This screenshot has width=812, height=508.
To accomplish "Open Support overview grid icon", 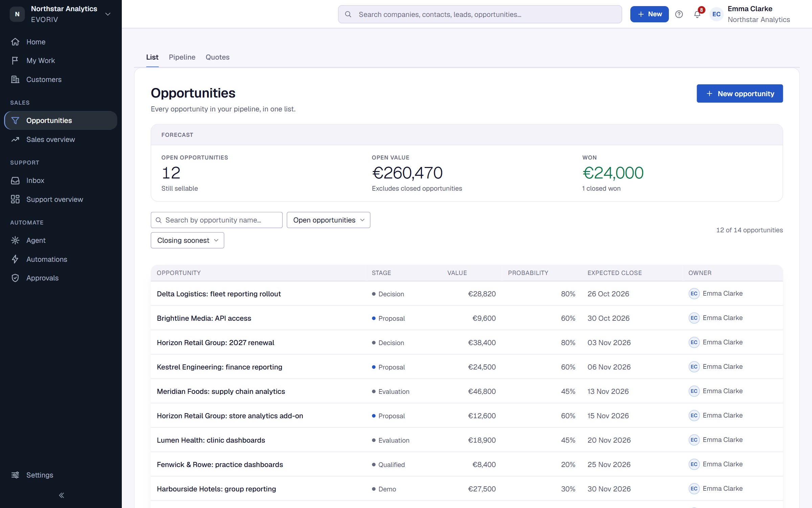I will tap(15, 199).
